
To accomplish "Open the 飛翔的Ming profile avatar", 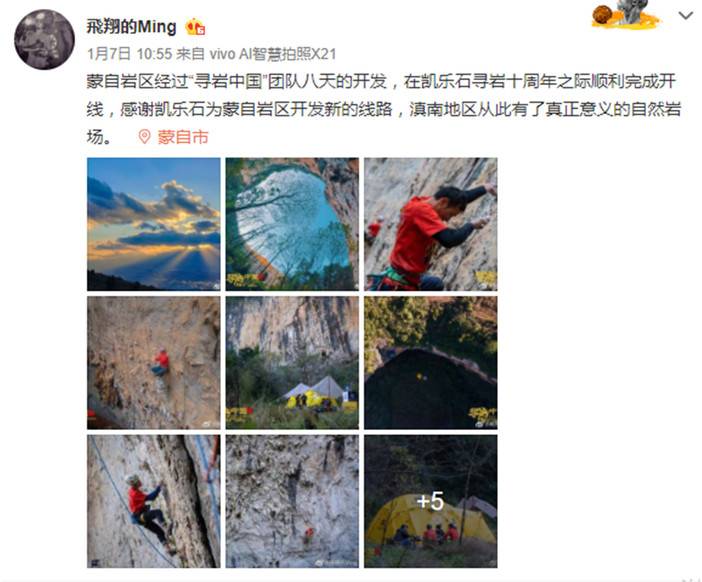I will 44,39.
